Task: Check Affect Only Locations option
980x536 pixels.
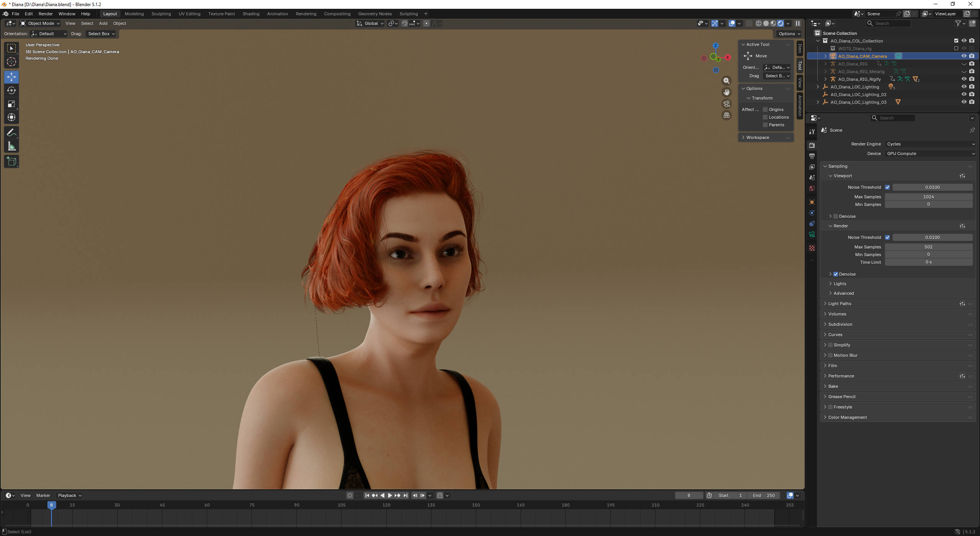Action: [x=765, y=117]
